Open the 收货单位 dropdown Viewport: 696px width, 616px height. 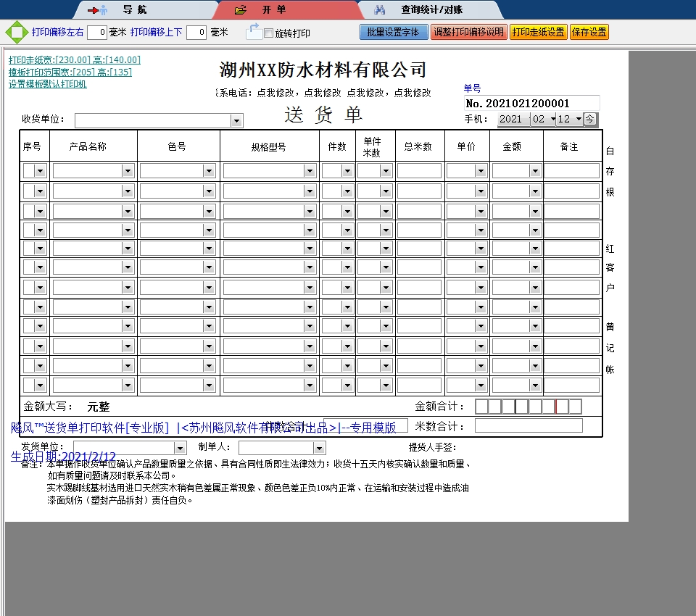click(x=236, y=120)
